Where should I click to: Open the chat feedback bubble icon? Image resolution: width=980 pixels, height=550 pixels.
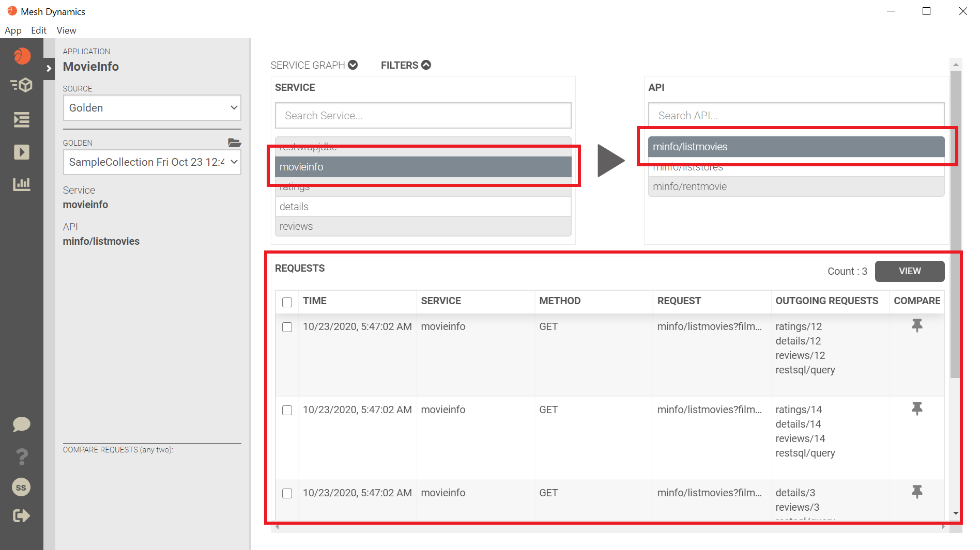pyautogui.click(x=22, y=425)
